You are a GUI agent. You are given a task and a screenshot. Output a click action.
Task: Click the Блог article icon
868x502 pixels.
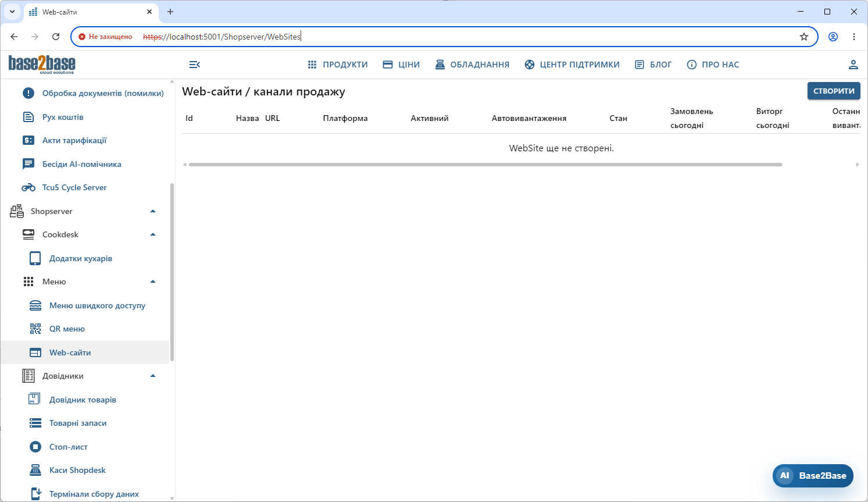point(640,65)
